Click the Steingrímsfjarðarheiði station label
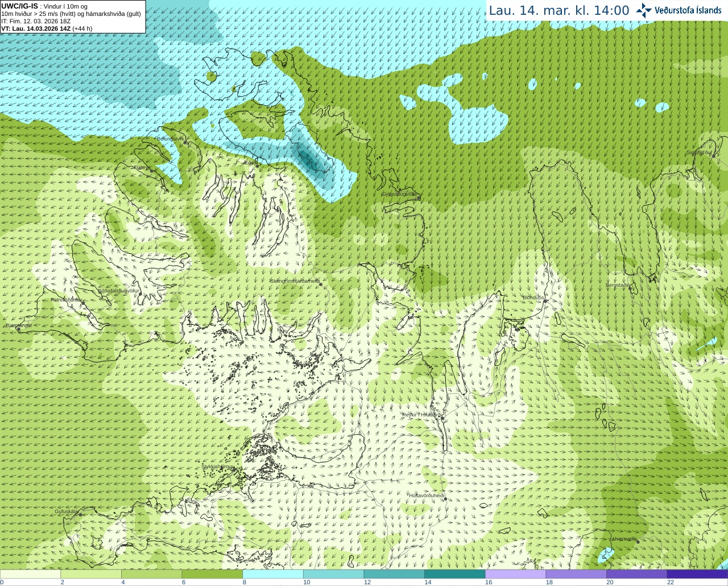Screen dimensions: 728x586 [295, 280]
